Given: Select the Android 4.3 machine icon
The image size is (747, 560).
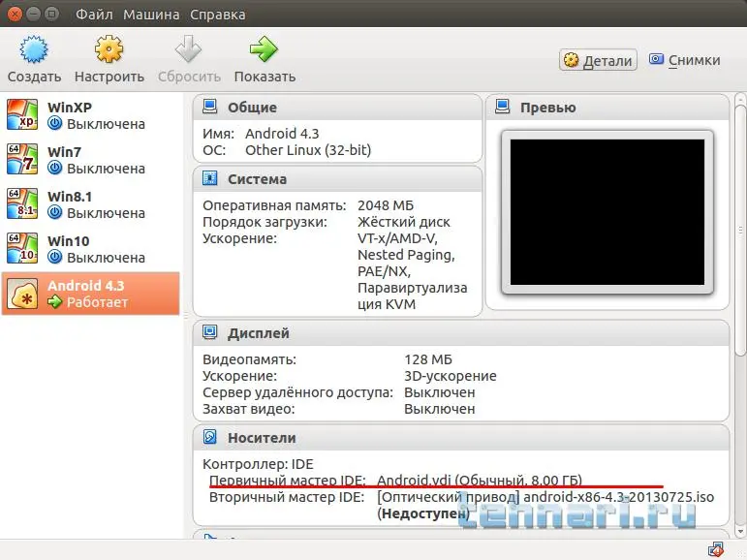Looking at the screenshot, I should click(22, 294).
